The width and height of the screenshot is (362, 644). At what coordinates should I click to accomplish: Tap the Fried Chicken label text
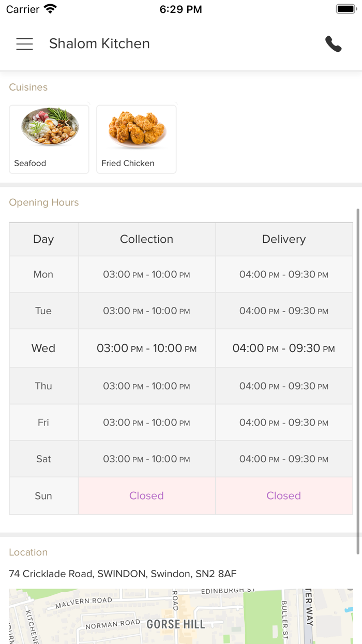[128, 164]
